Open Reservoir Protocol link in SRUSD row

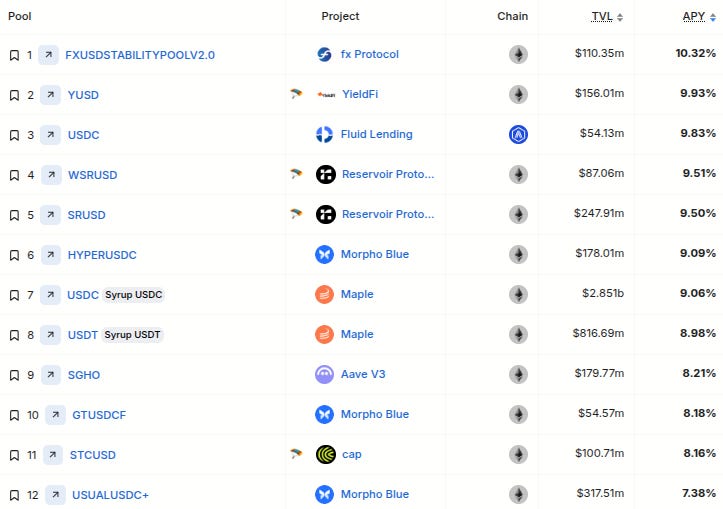coord(388,214)
